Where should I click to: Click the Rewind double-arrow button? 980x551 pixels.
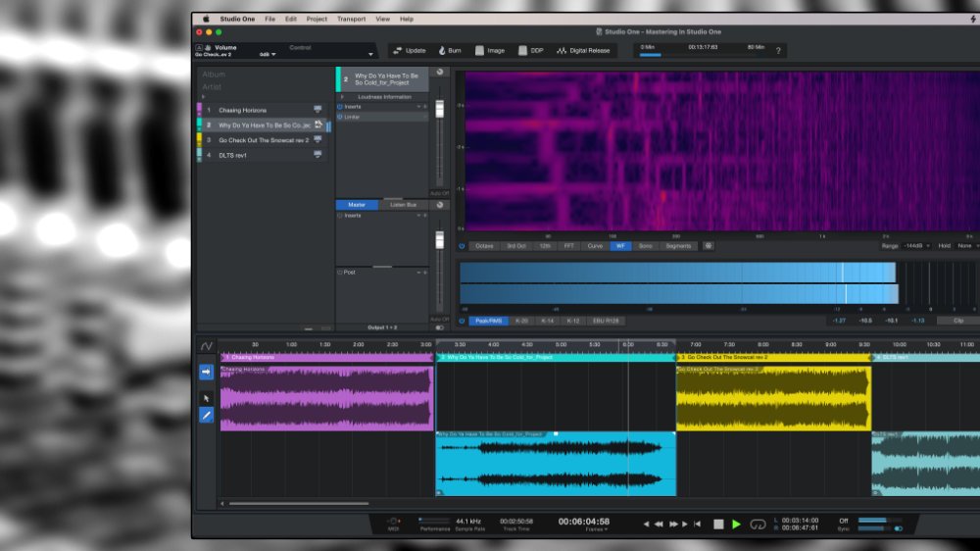659,525
